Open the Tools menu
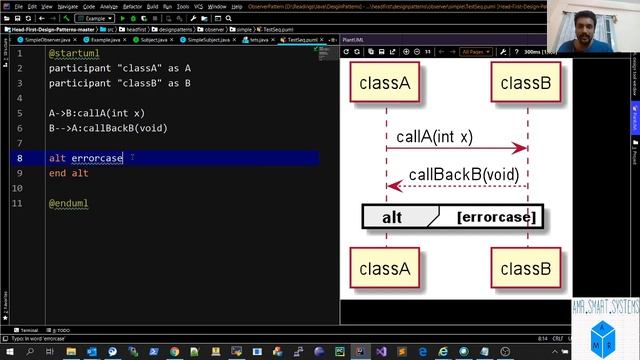The image size is (640, 360). click(x=183, y=7)
